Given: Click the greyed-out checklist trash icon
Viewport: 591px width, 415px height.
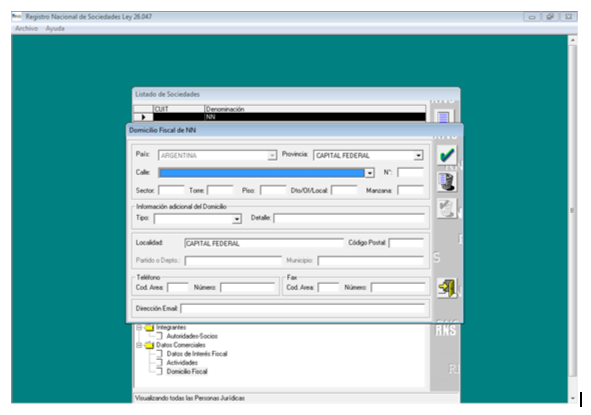Looking at the screenshot, I should pos(447,208).
